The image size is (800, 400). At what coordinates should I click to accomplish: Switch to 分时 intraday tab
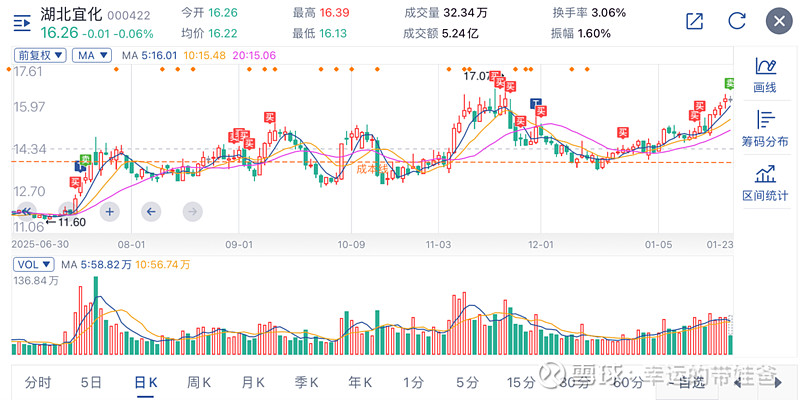pos(37,382)
